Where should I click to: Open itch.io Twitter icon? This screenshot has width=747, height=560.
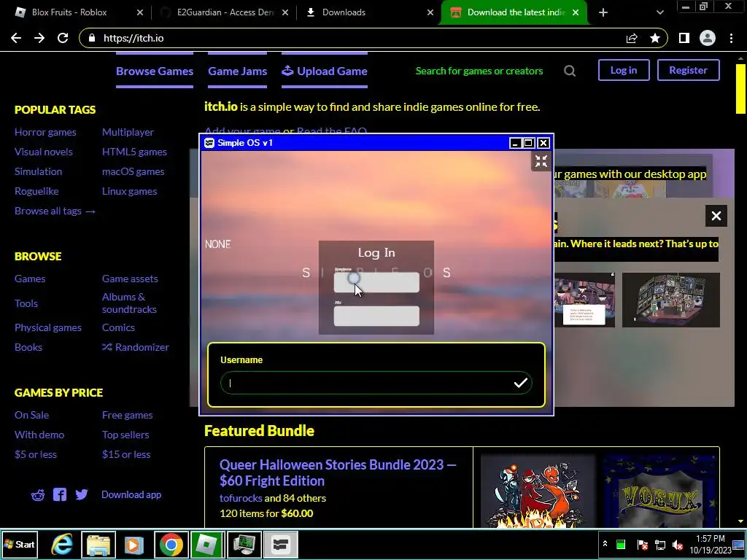click(82, 495)
